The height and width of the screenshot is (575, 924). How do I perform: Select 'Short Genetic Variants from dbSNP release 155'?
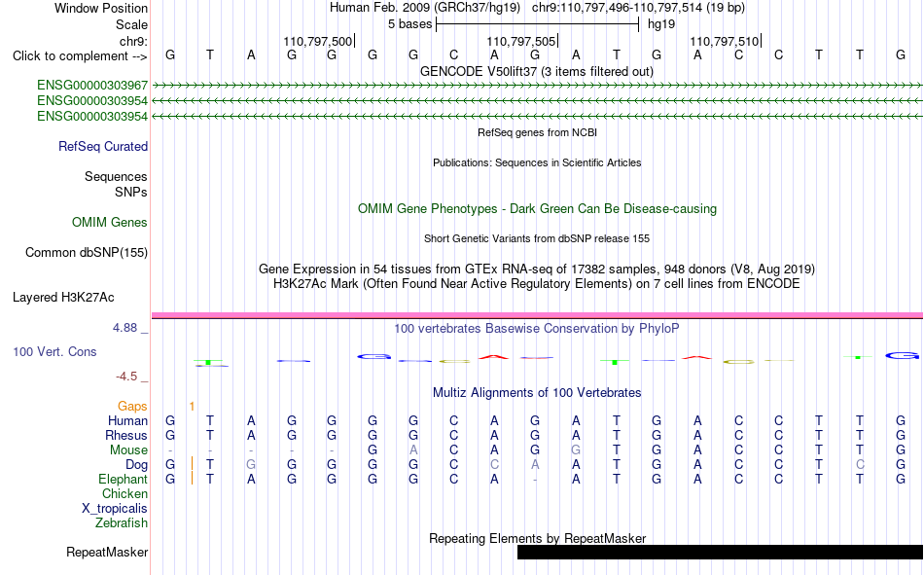click(537, 238)
